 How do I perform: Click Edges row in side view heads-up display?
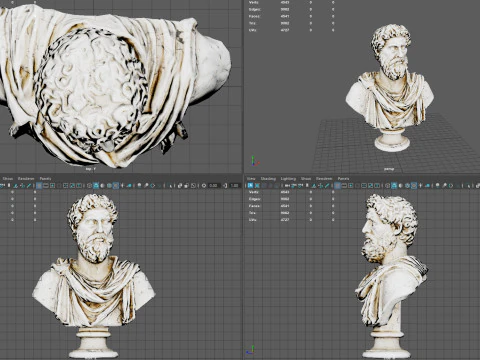(x=292, y=199)
